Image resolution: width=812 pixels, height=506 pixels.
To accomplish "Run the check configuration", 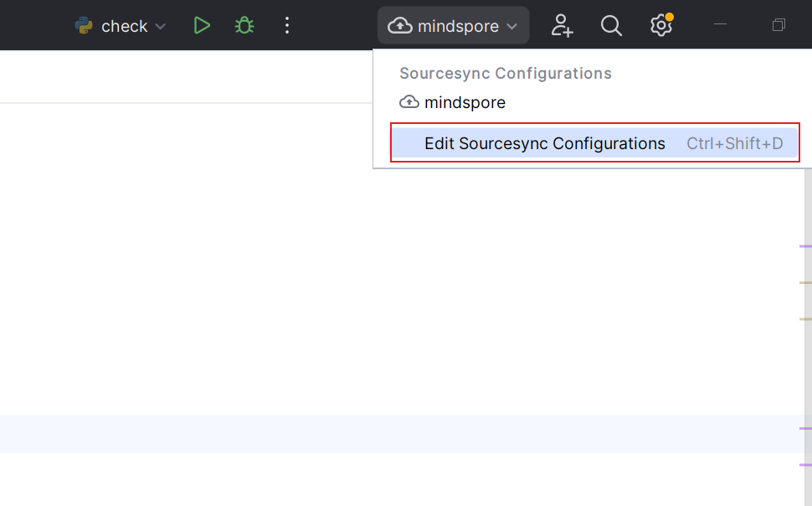I will (202, 25).
